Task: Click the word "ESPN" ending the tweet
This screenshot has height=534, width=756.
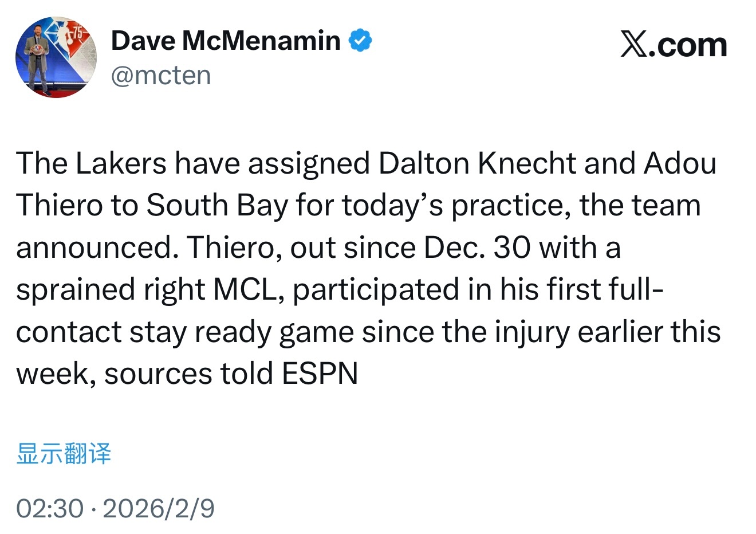Action: 320,374
